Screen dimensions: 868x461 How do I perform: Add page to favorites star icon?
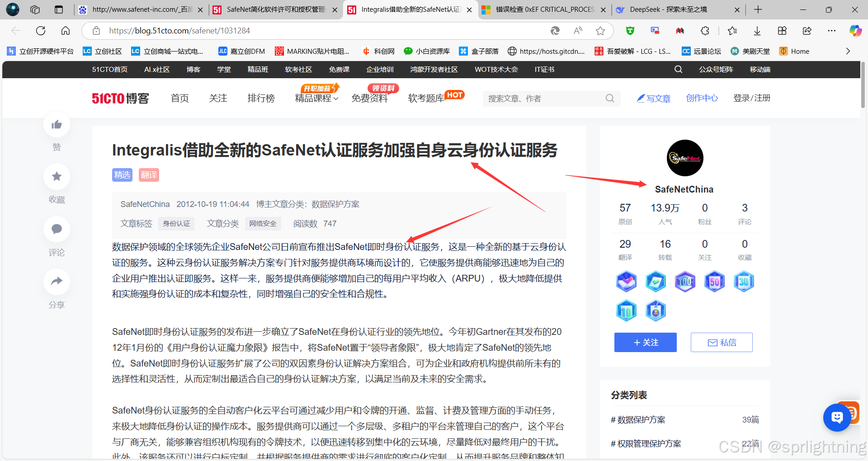(600, 31)
